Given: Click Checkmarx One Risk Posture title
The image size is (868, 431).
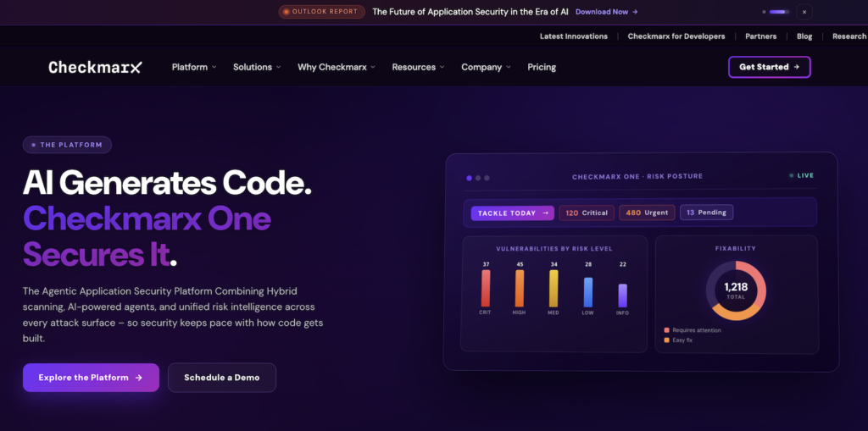Looking at the screenshot, I should (637, 176).
